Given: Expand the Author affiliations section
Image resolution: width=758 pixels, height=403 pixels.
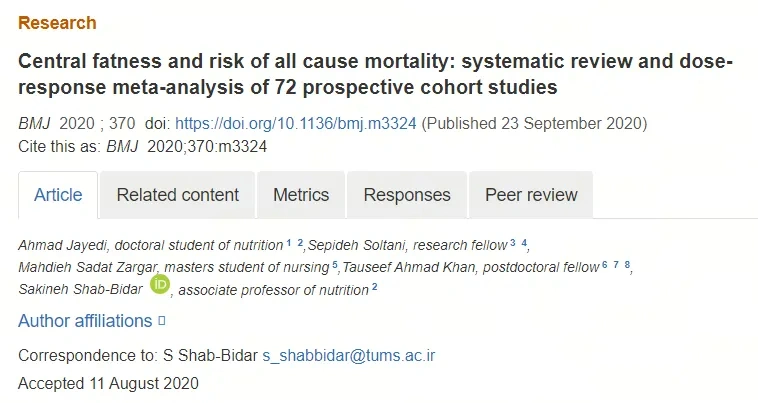Looking at the screenshot, I should point(85,321).
